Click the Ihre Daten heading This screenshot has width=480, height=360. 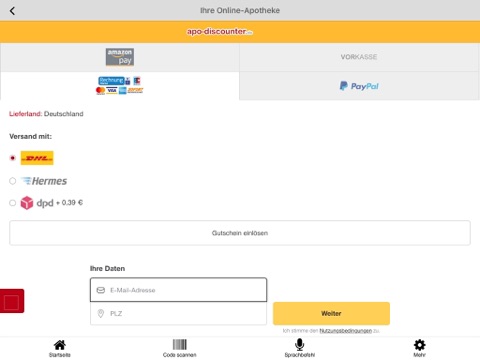pyautogui.click(x=107, y=268)
